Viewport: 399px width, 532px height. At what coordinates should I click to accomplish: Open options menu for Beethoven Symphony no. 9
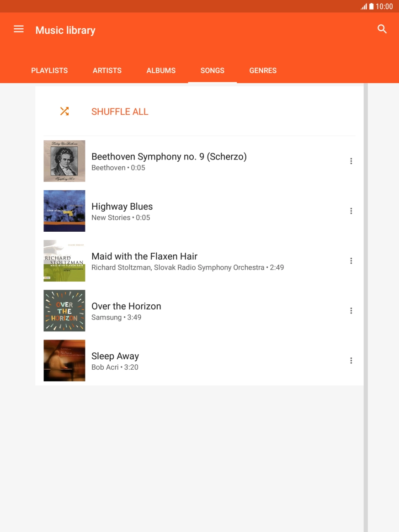click(351, 161)
